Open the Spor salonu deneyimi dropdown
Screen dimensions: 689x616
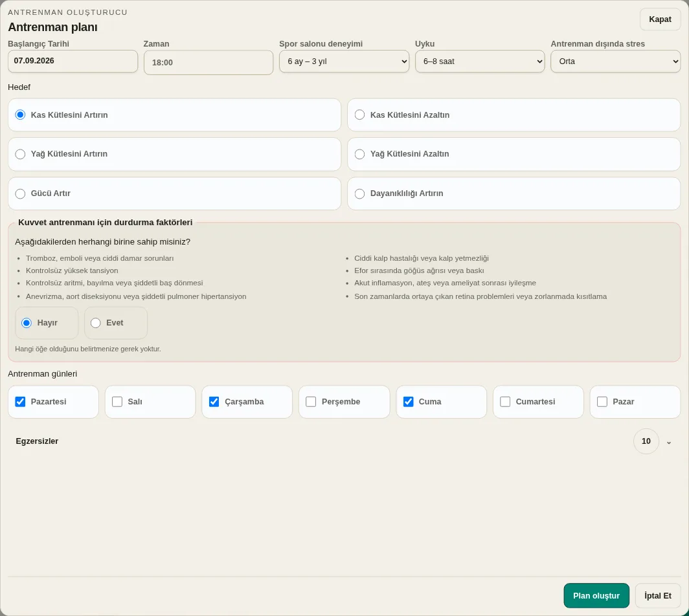(344, 61)
